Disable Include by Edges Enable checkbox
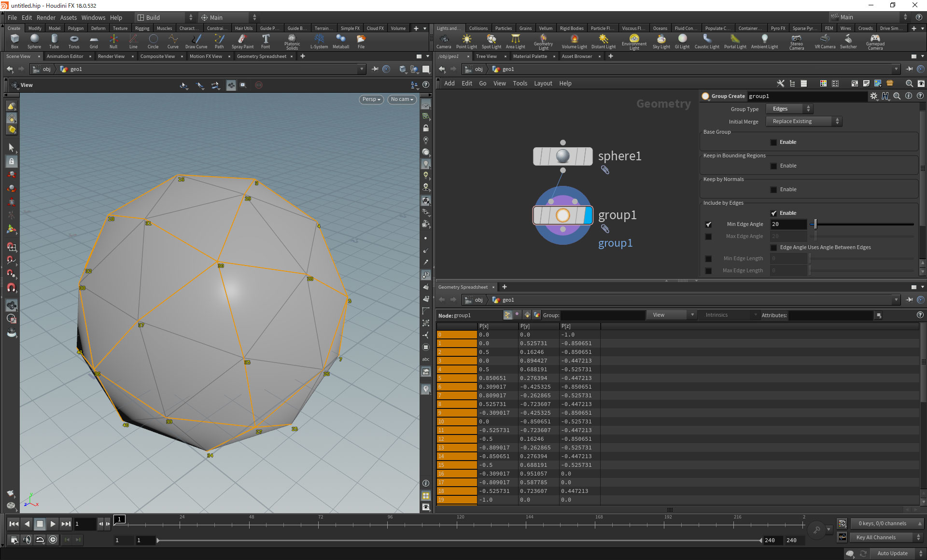 pyautogui.click(x=773, y=213)
